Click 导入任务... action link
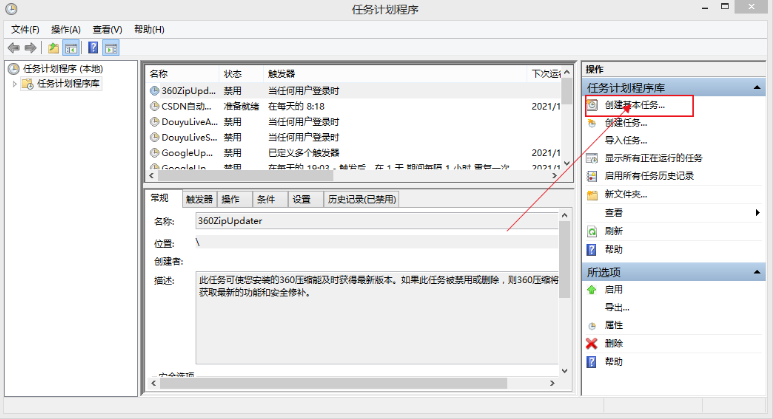The height and width of the screenshot is (419, 773). click(x=626, y=140)
